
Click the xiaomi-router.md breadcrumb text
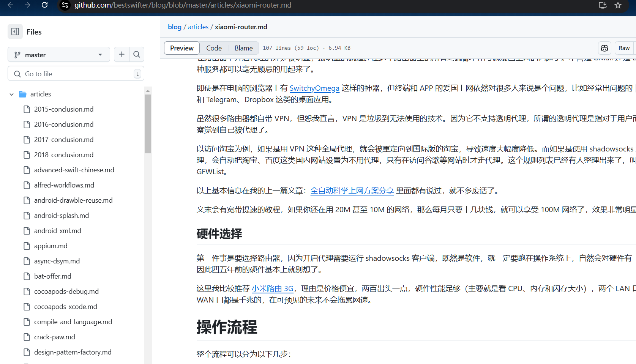(x=241, y=27)
